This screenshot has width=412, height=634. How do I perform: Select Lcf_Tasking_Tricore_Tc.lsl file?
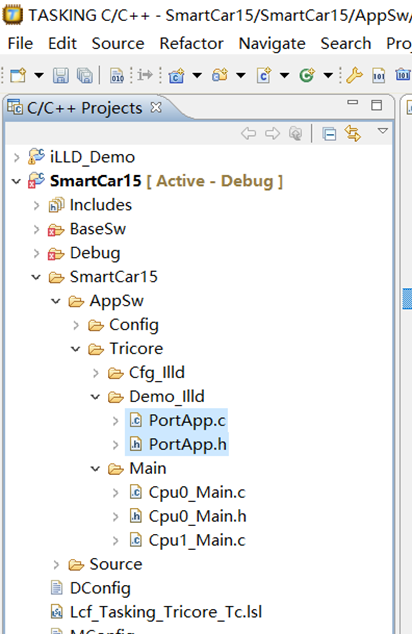click(x=166, y=612)
